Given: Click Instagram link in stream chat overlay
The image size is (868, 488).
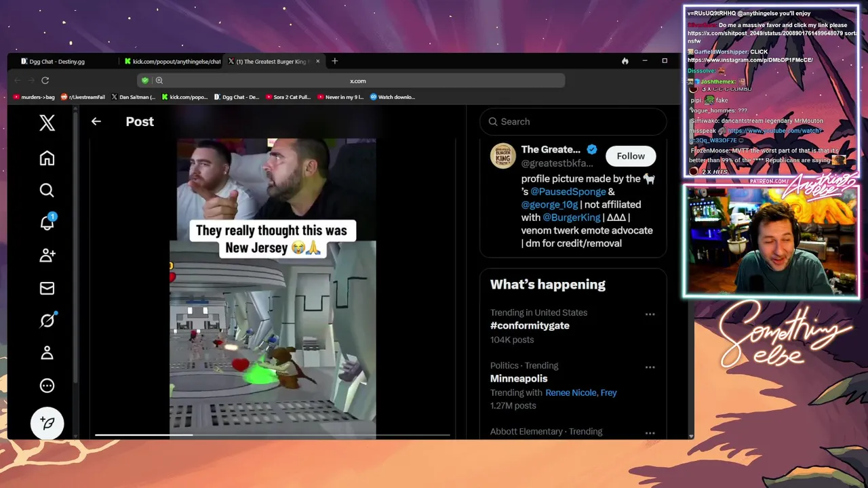Looking at the screenshot, I should point(750,60).
